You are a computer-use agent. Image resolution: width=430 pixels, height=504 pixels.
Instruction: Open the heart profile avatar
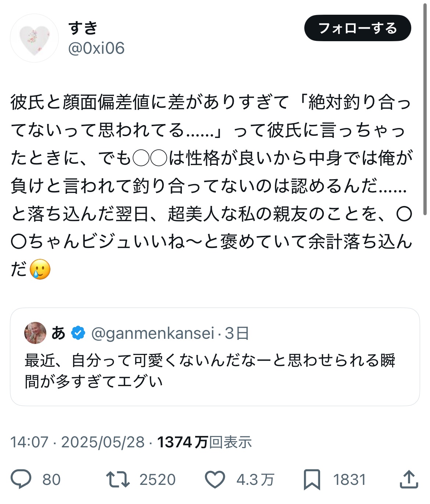pos(34,38)
